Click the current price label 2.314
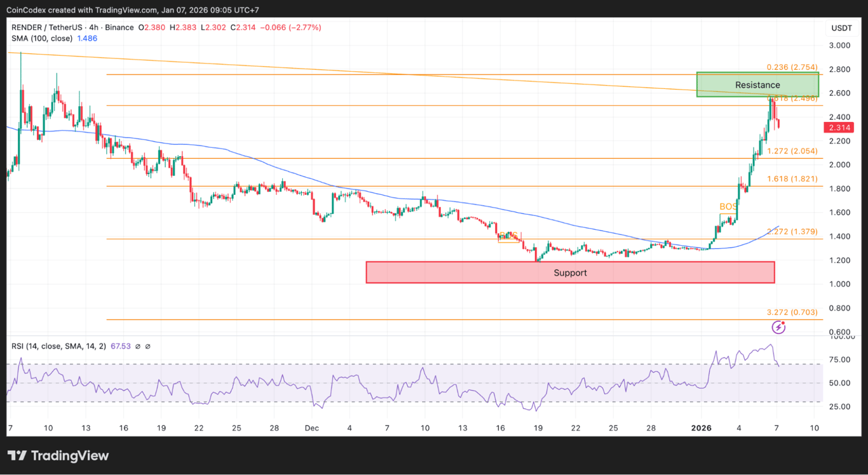This screenshot has height=475, width=868. click(x=838, y=128)
